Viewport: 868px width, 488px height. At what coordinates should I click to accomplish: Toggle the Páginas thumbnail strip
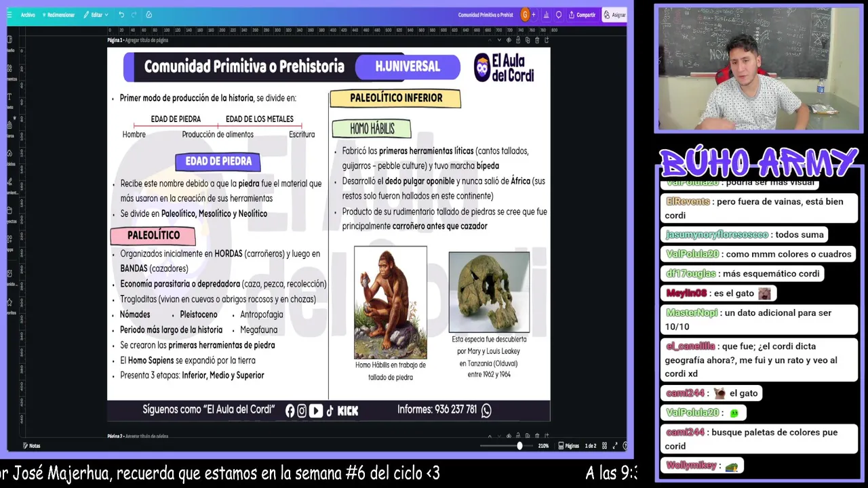point(568,445)
